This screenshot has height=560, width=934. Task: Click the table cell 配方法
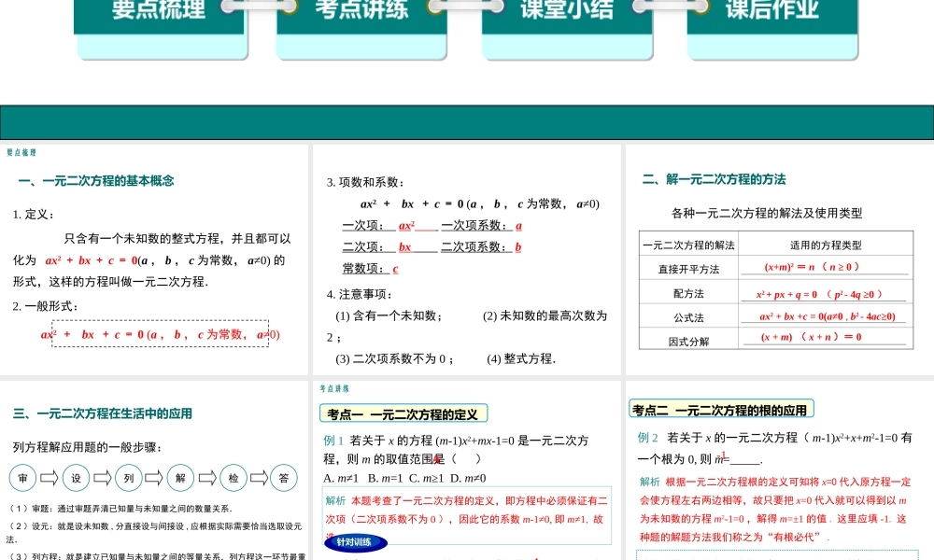[x=688, y=293]
